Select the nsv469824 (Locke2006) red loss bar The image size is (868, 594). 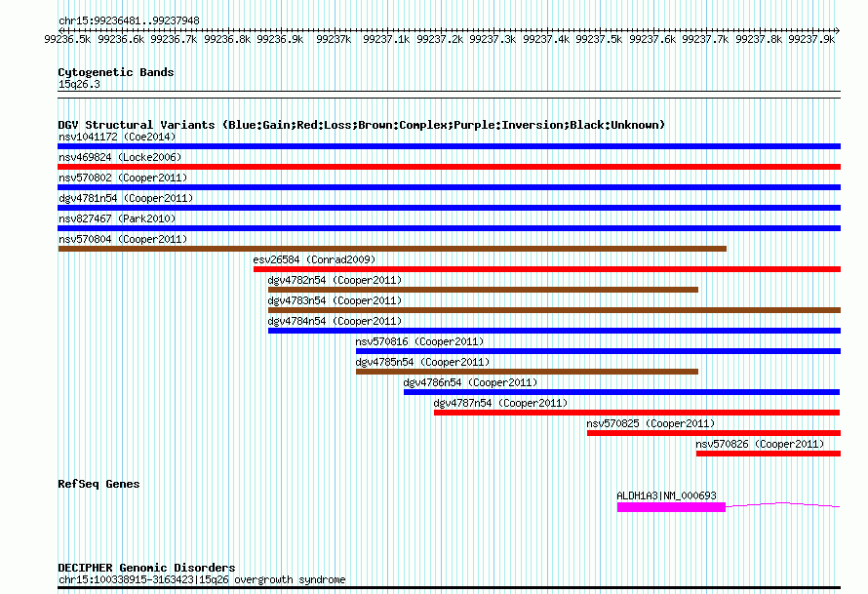[x=449, y=167]
